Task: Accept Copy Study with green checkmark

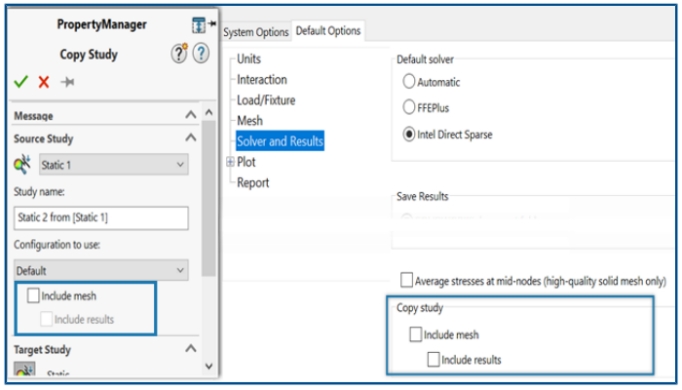Action: pos(21,82)
